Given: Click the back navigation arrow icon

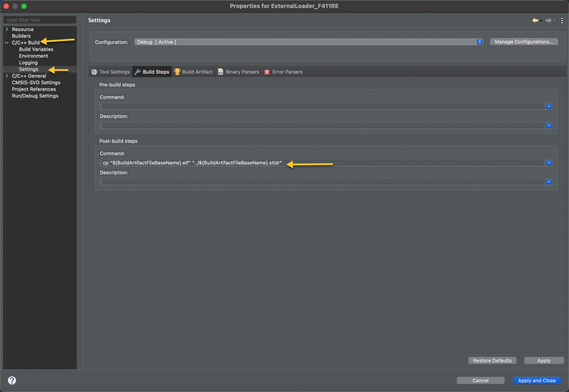Looking at the screenshot, I should [x=535, y=20].
